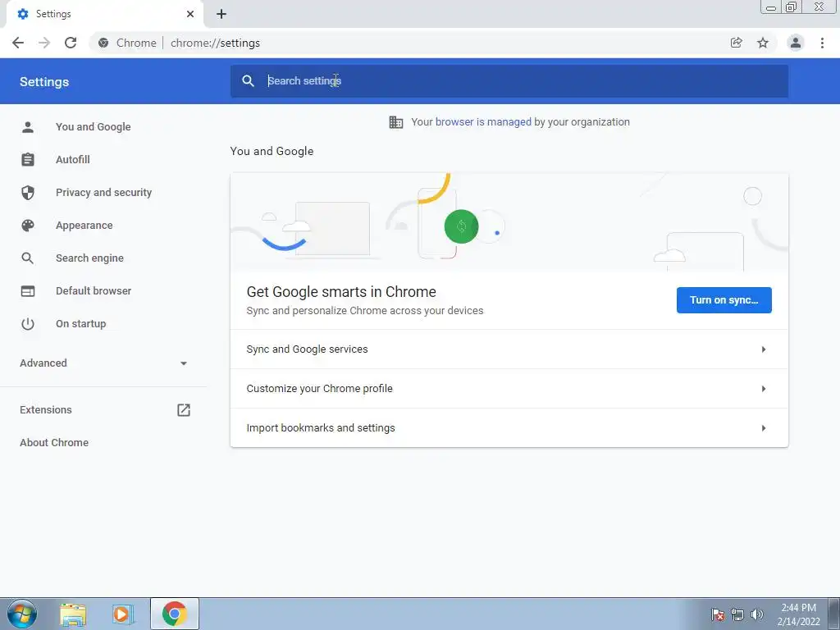Open Chrome's three-dot menu
The height and width of the screenshot is (630, 840).
pos(822,43)
